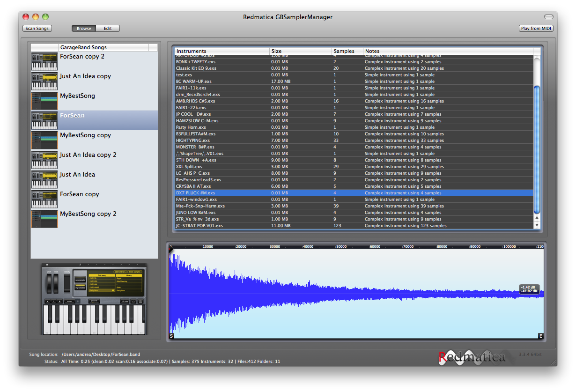Select the FAIR1-window1.exs instrument

(x=354, y=200)
